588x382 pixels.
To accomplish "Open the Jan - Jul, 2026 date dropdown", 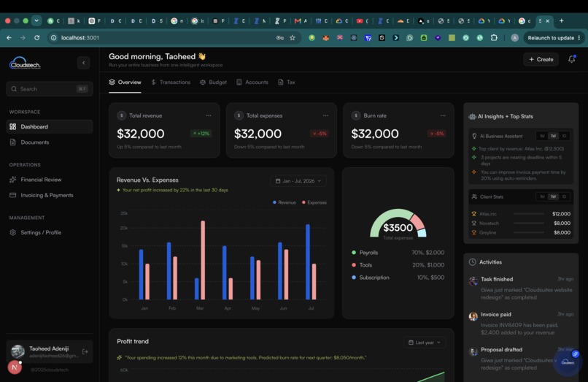I will (x=298, y=181).
